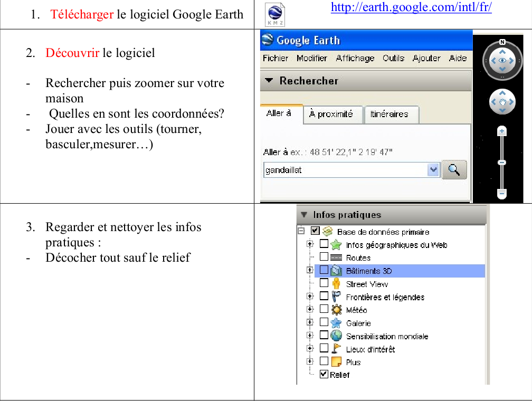This screenshot has height=401, width=532.
Task: Click the Google Earth logo in title bar
Action: point(268,40)
